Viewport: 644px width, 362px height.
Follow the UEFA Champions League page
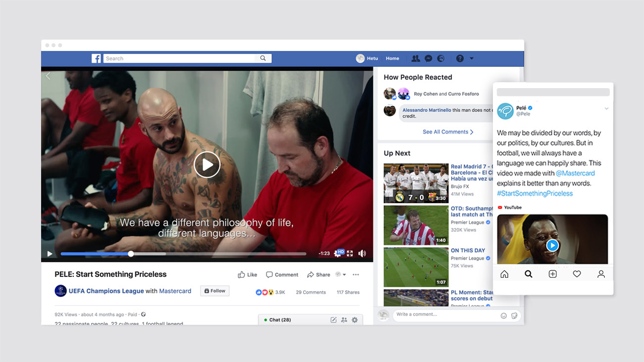pos(215,291)
